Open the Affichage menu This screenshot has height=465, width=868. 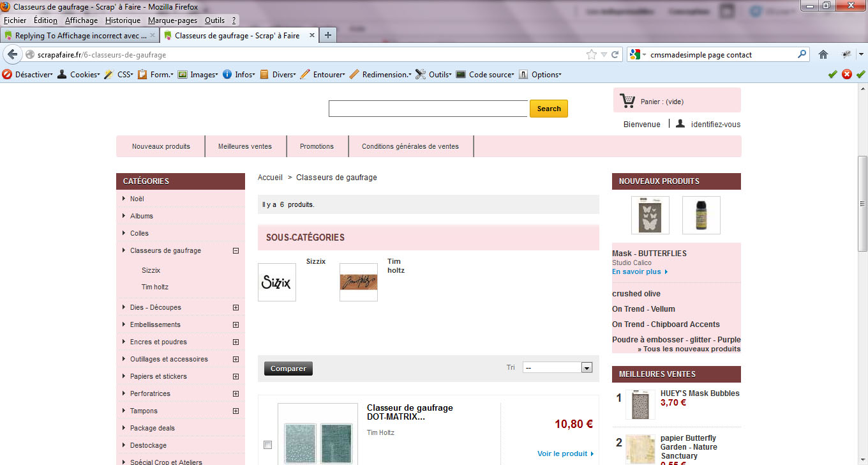tap(81, 20)
